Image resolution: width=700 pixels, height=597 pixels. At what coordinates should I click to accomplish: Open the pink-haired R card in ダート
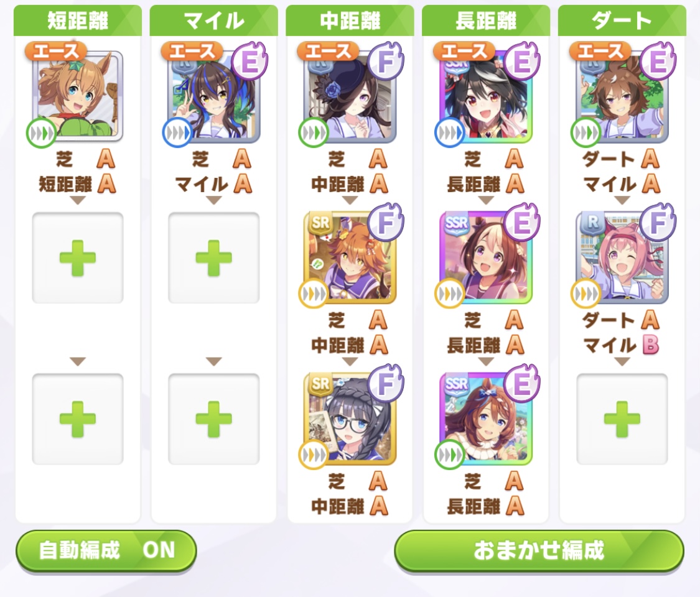coord(622,258)
